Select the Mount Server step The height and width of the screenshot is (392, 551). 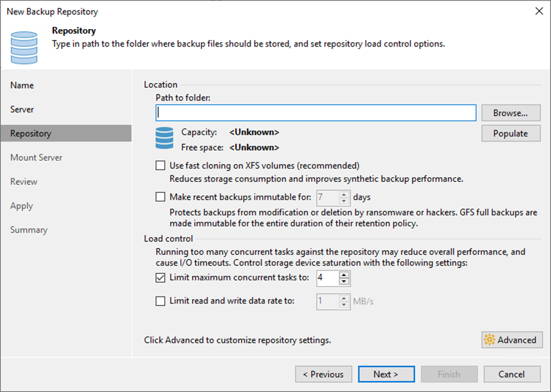click(x=36, y=158)
